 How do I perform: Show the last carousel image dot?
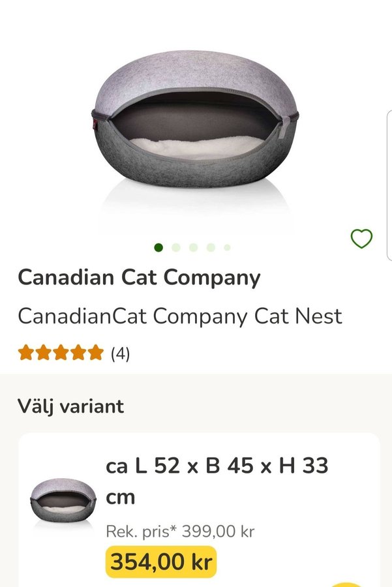point(227,247)
